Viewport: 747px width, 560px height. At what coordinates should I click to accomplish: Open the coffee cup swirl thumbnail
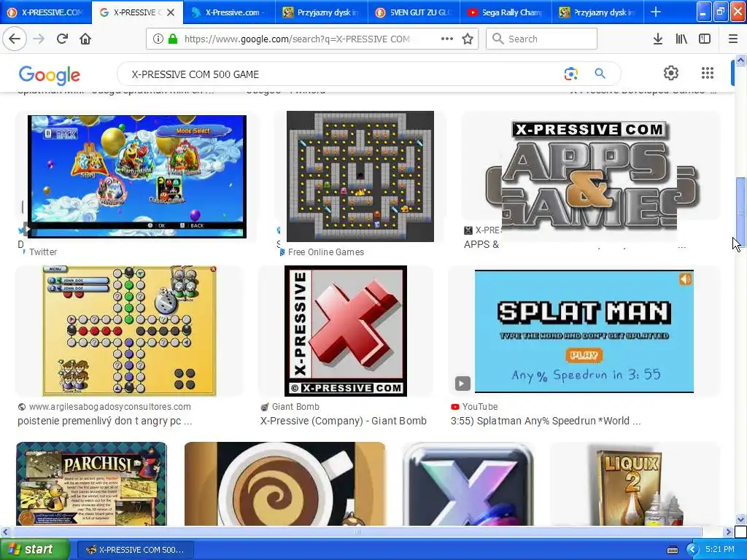click(285, 484)
